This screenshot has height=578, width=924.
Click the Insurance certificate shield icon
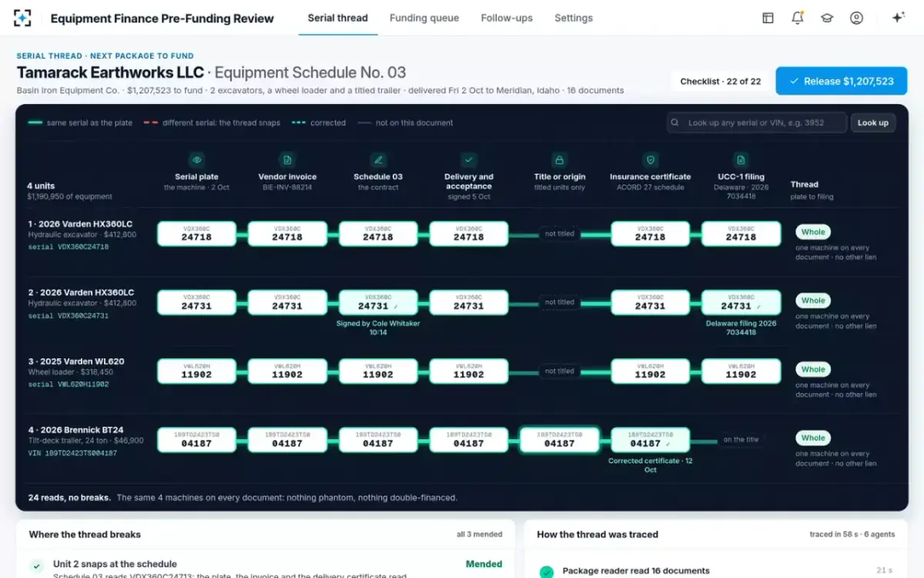pyautogui.click(x=651, y=160)
